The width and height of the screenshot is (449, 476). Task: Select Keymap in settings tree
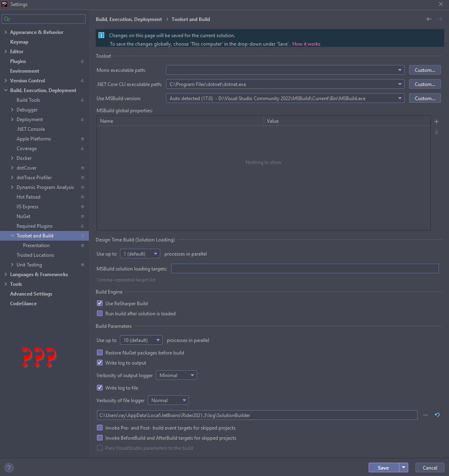click(19, 42)
